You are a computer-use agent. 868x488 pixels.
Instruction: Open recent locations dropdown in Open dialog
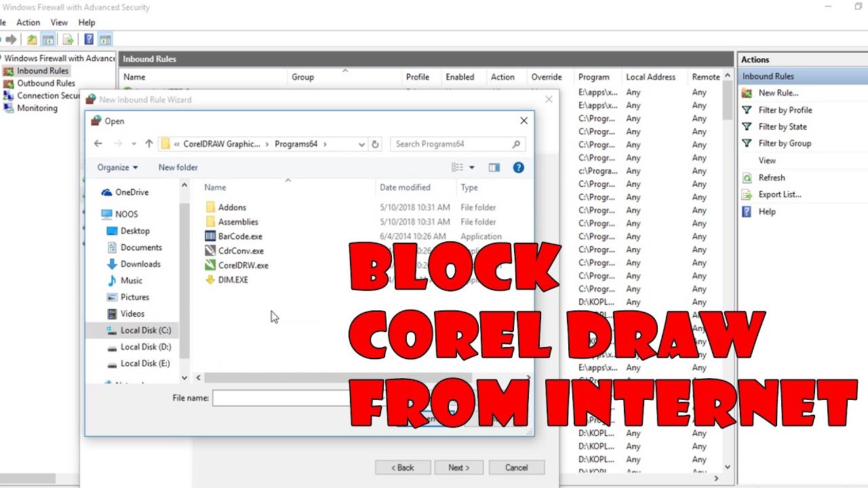click(x=134, y=144)
